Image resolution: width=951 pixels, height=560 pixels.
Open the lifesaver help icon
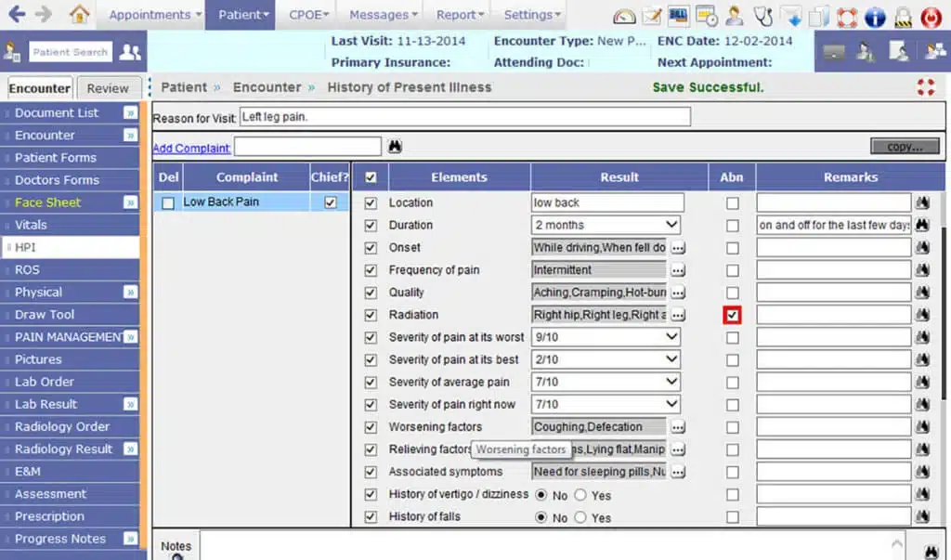846,16
